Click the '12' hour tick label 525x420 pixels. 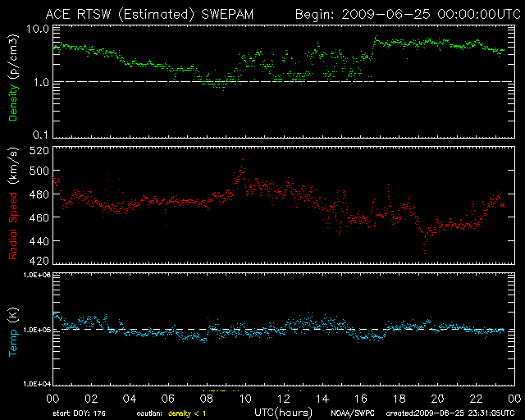tap(284, 399)
